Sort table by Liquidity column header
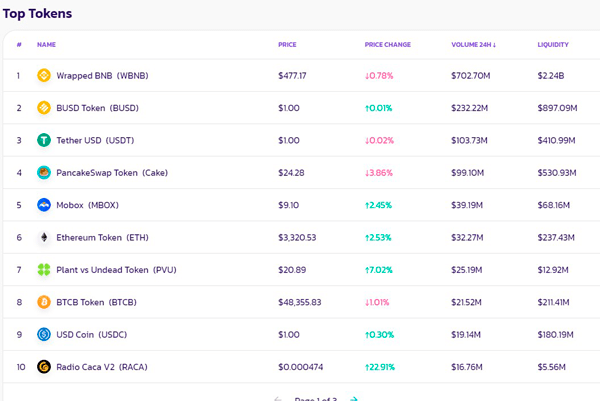 pos(553,45)
